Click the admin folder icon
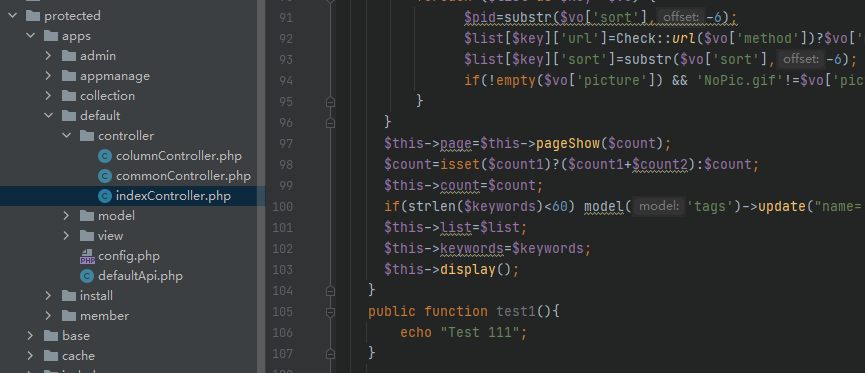 pyautogui.click(x=69, y=56)
